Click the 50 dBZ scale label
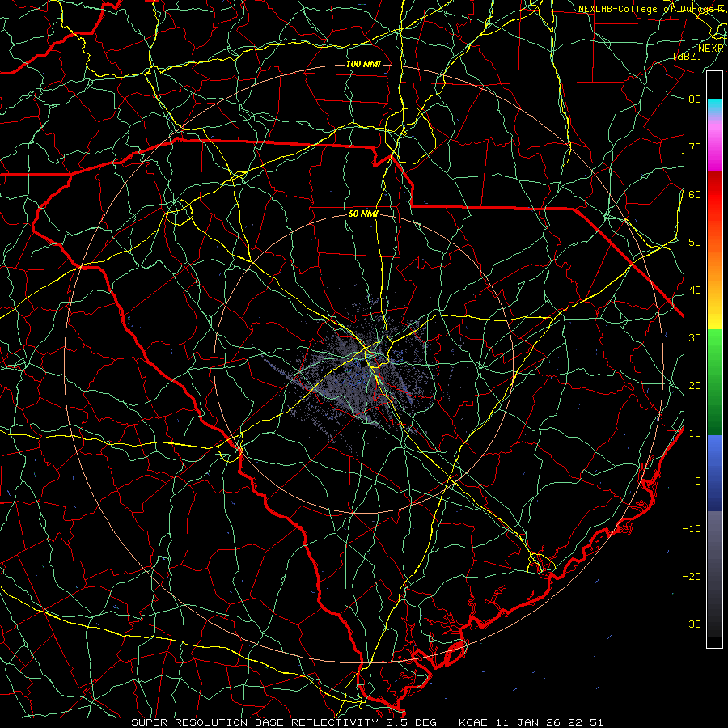 coord(695,243)
